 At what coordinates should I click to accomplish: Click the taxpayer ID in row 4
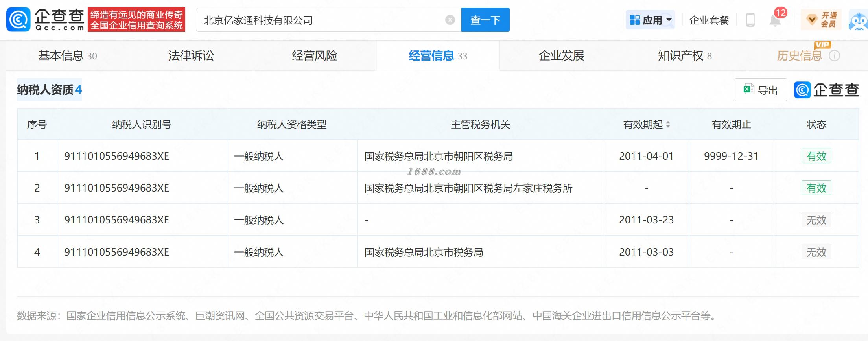pyautogui.click(x=117, y=252)
